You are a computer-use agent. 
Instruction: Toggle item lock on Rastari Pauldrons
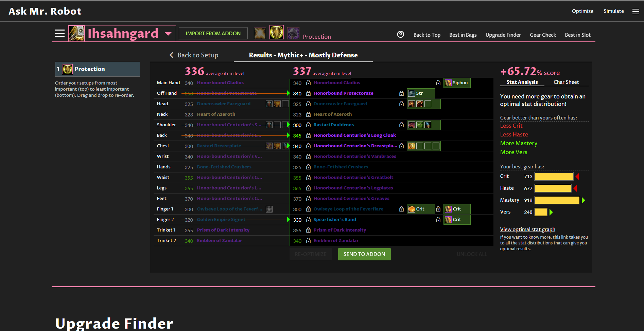coord(308,125)
